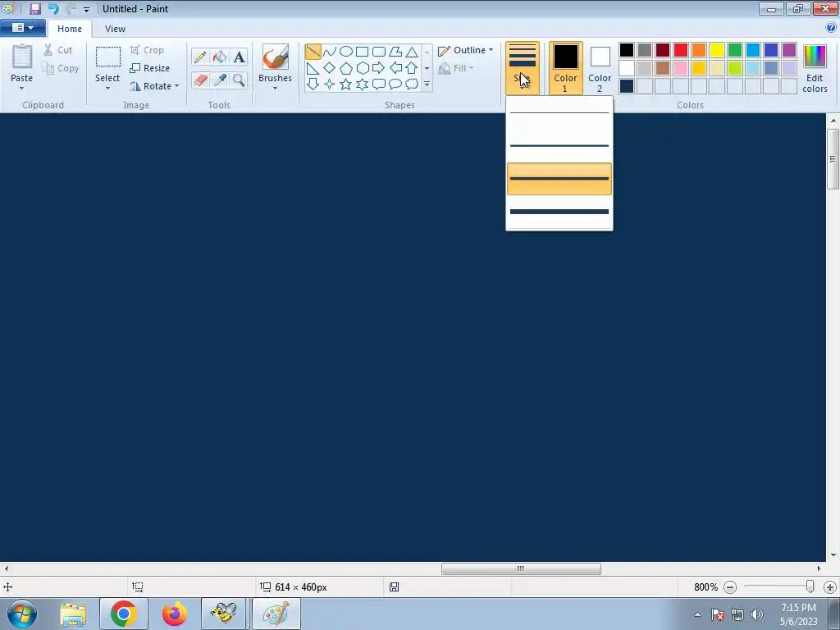The width and height of the screenshot is (840, 630).
Task: Click the Undo arrow in title bar
Action: pos(53,8)
